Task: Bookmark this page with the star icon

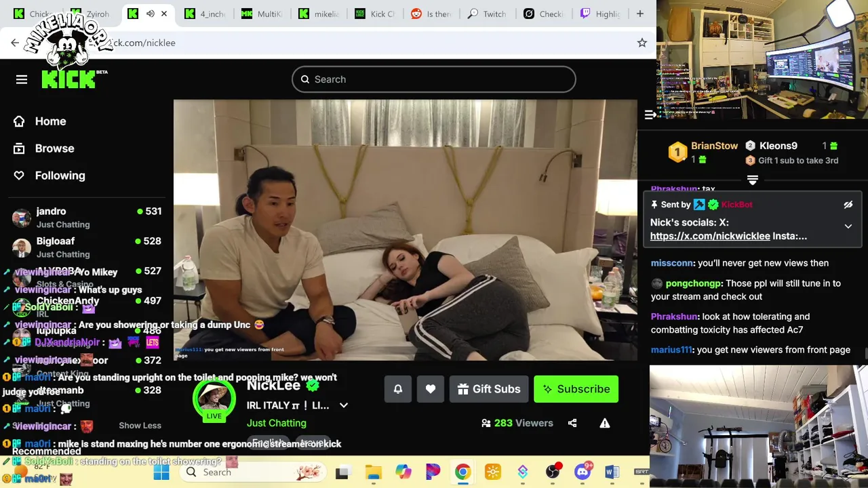Action: click(x=642, y=43)
